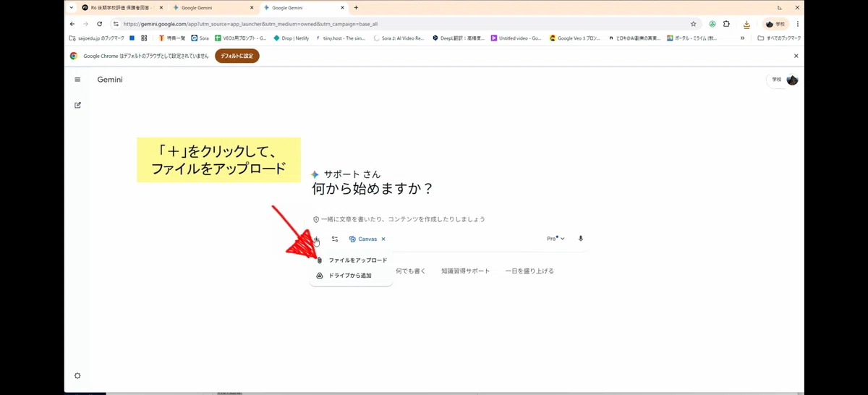Open the Chrome profile 学校 button
The image size is (868, 395).
tap(776, 24)
